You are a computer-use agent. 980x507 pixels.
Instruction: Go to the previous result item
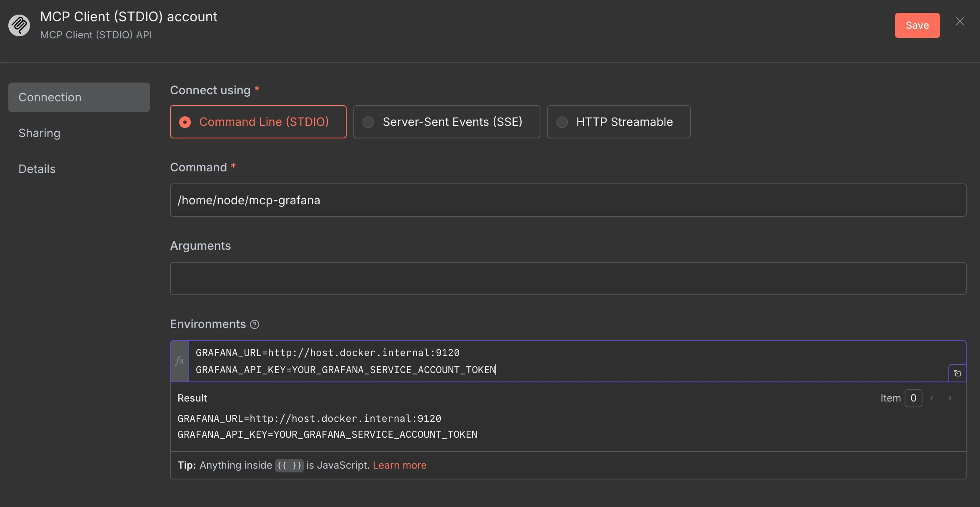pos(932,398)
